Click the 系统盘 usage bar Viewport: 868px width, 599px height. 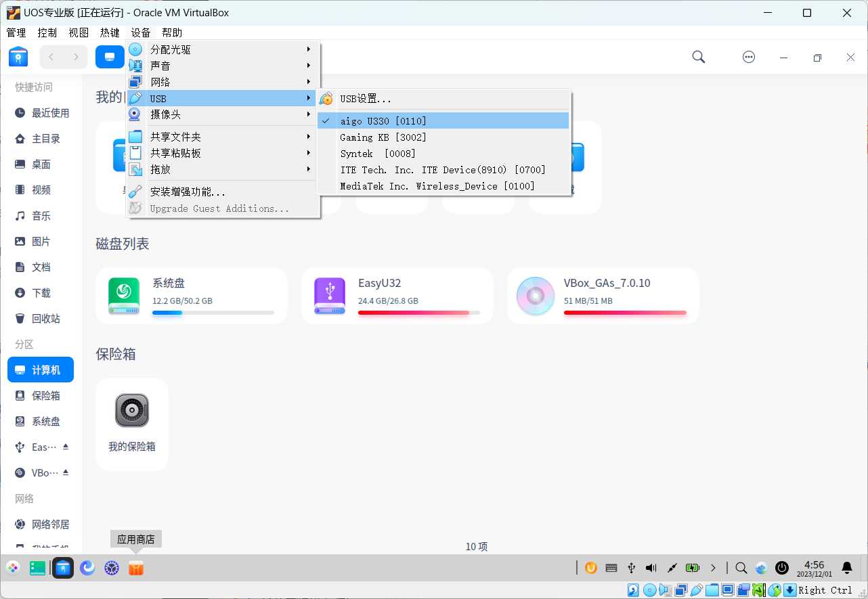[x=213, y=313]
